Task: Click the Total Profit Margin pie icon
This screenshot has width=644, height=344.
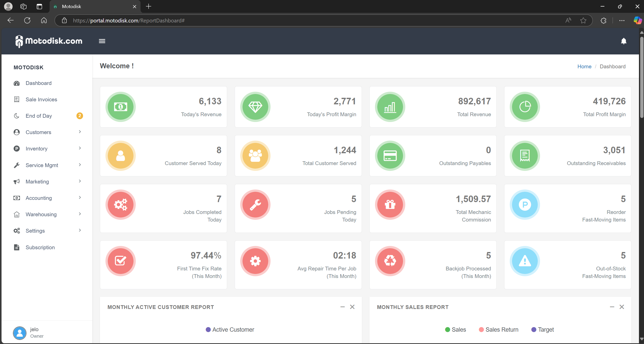Action: [x=525, y=107]
